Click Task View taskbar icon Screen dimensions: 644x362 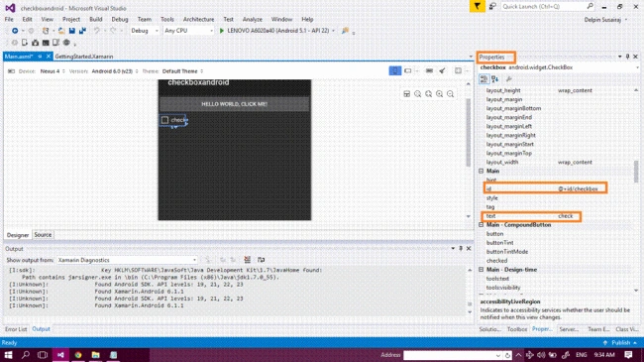43,355
